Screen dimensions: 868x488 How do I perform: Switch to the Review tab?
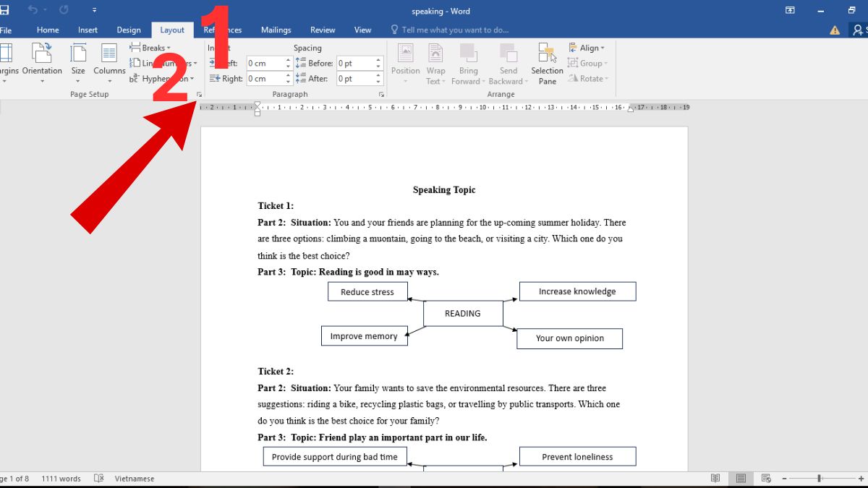323,30
